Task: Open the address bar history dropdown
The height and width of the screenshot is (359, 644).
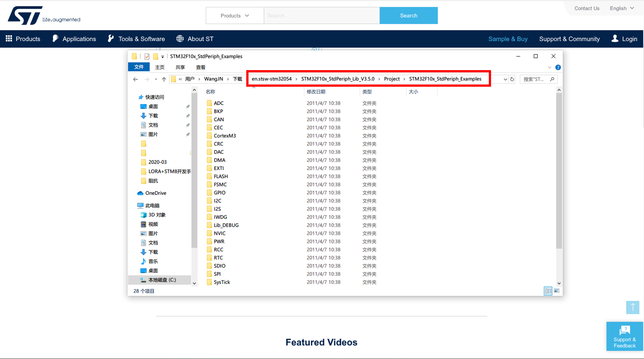Action: (x=505, y=79)
